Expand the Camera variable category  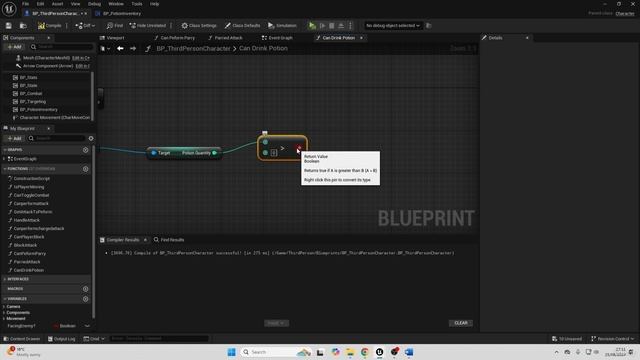click(4, 307)
